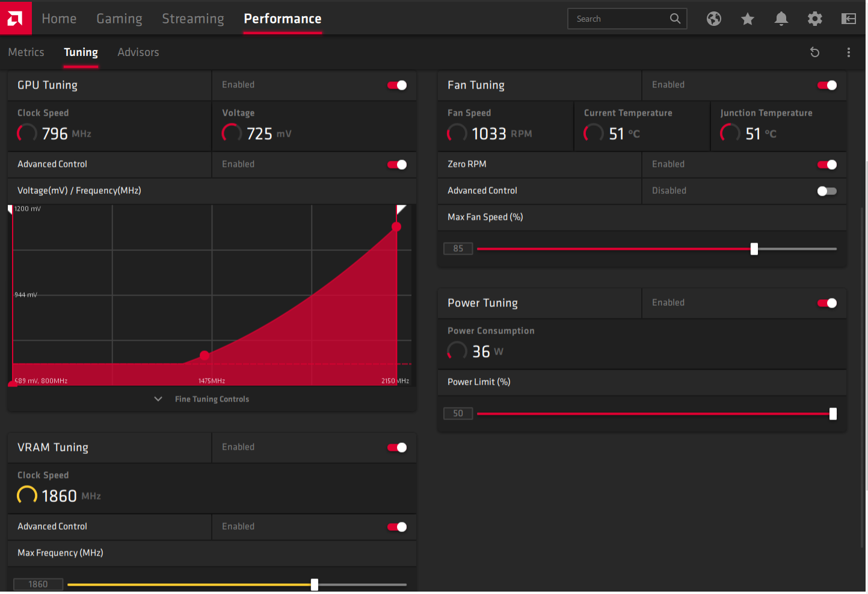Image resolution: width=868 pixels, height=594 pixels.
Task: Click the AMD logo icon
Action: click(16, 18)
